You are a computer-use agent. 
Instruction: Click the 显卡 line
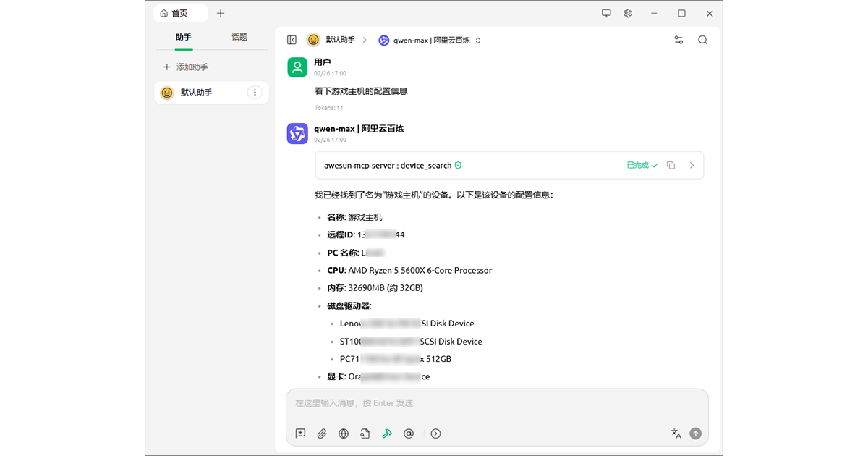point(378,376)
